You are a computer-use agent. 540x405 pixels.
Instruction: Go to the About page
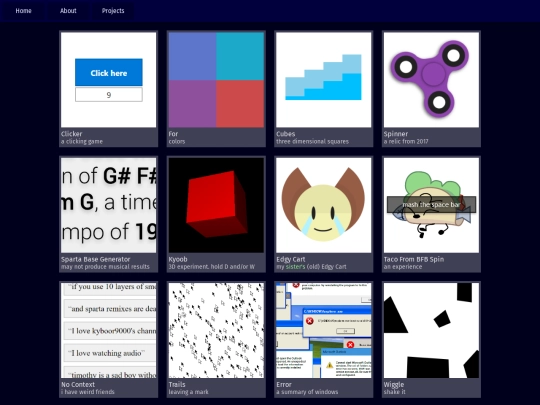pyautogui.click(x=68, y=11)
